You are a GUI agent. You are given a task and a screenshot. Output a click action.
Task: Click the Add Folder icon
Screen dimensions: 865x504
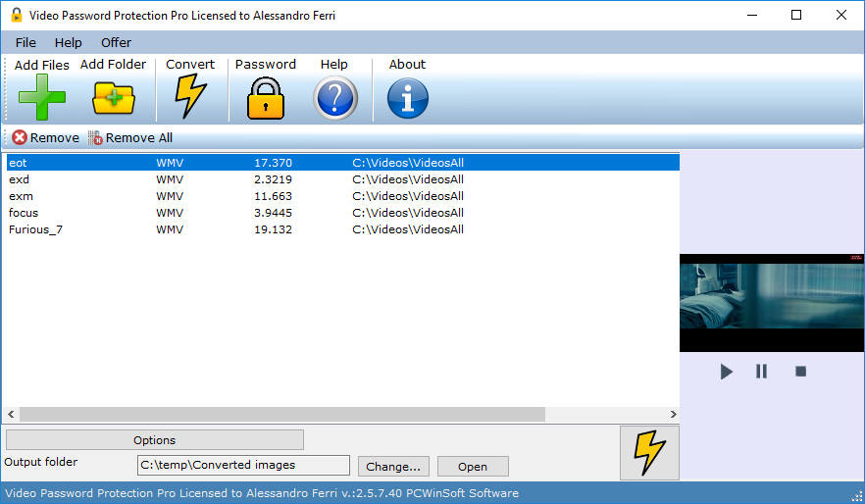[x=113, y=98]
